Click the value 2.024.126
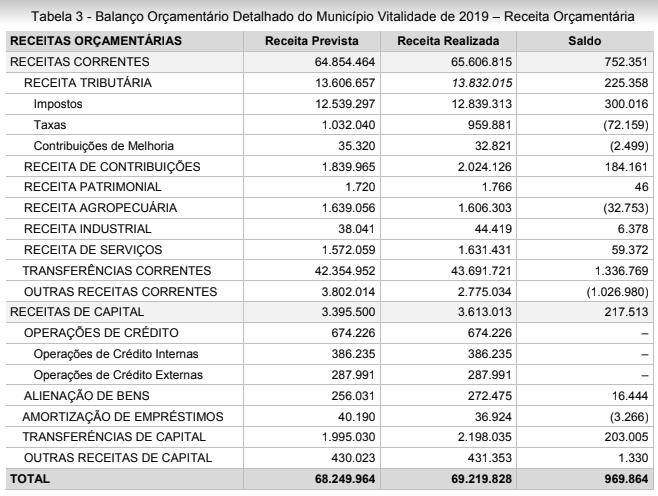The height and width of the screenshot is (496, 658). coord(485,167)
